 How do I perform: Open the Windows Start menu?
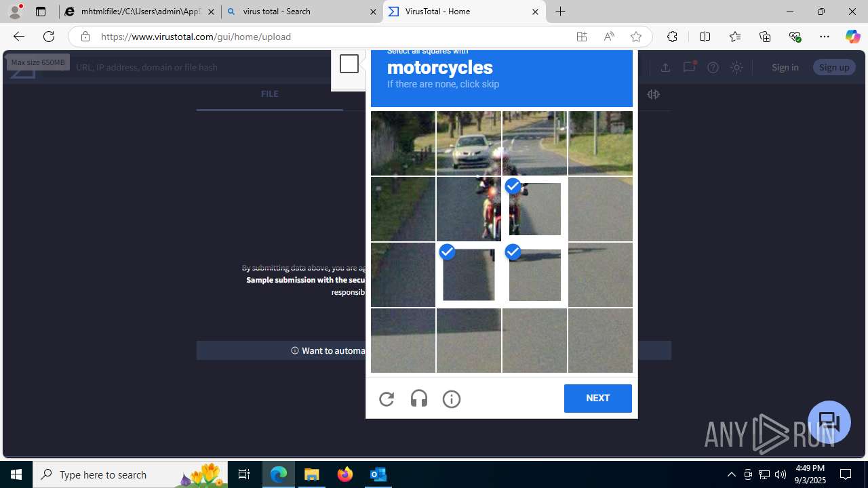click(16, 474)
